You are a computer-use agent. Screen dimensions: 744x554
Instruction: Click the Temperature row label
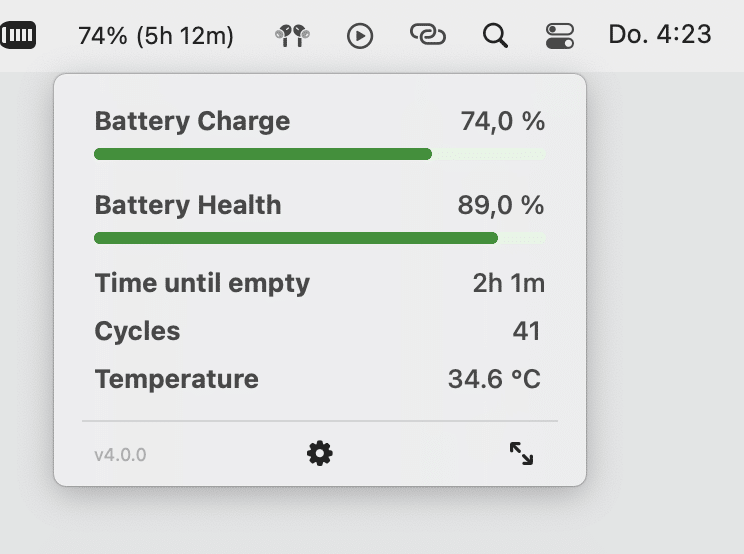[x=177, y=379]
